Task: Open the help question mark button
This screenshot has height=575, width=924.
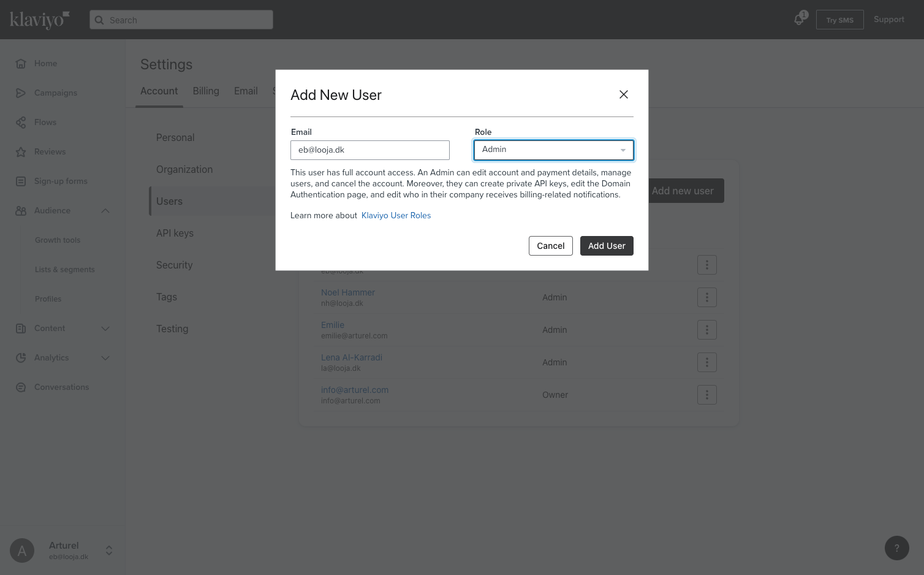Action: point(897,548)
